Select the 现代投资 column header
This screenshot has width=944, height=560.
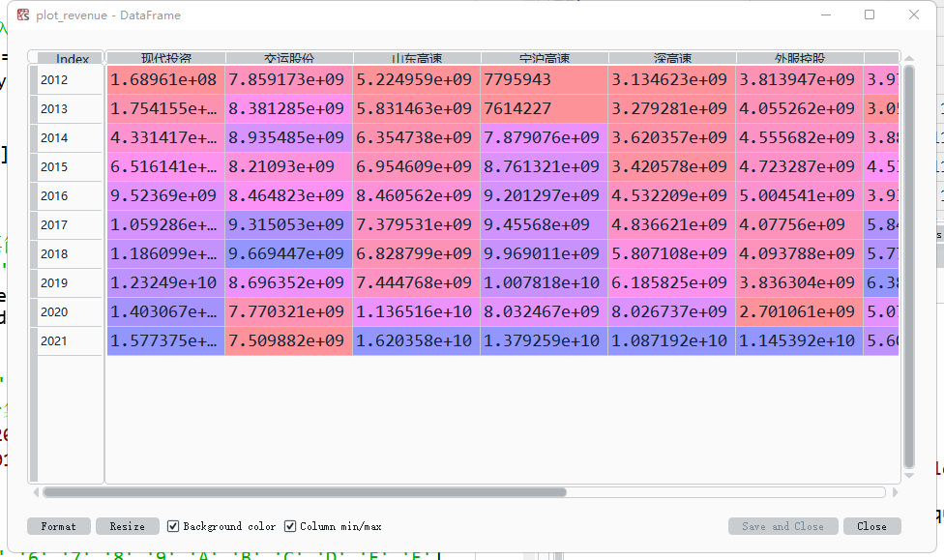166,58
